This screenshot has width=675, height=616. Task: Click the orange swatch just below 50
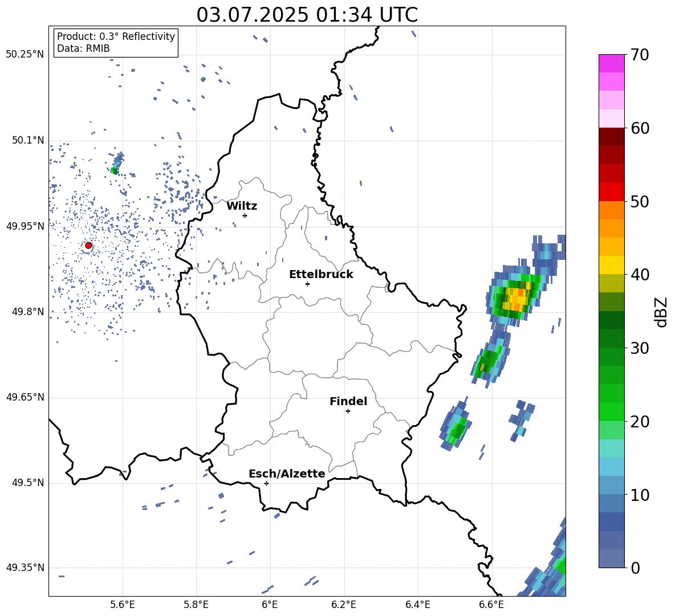click(x=611, y=210)
